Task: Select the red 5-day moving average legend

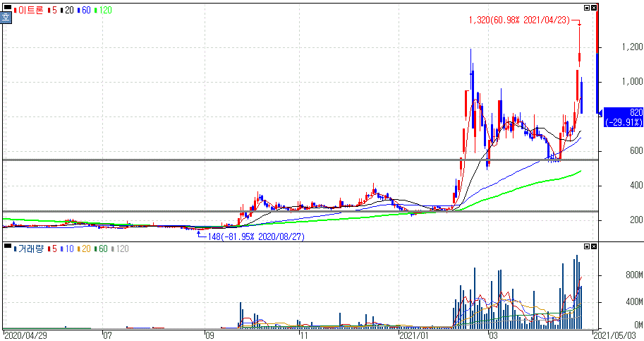Action: 52,11
